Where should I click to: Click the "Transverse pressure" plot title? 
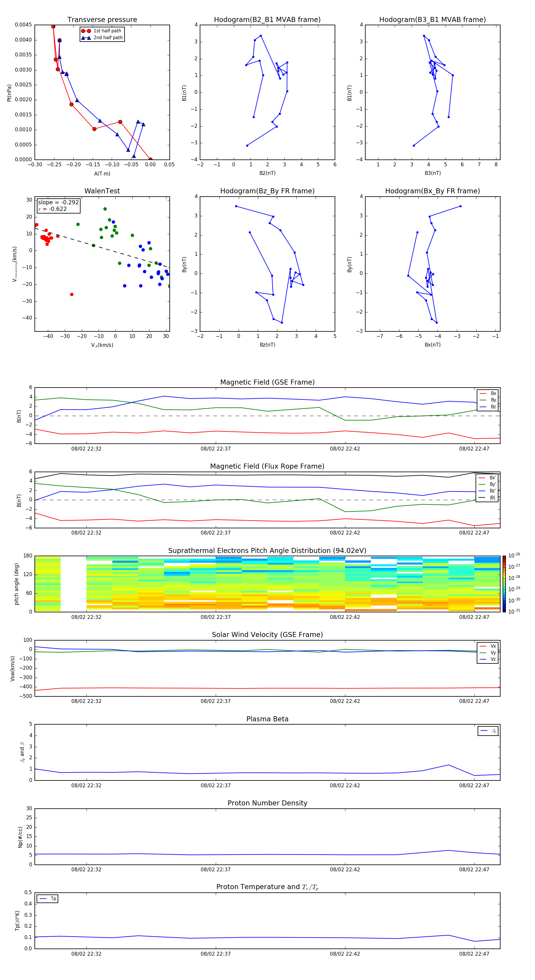102,20
